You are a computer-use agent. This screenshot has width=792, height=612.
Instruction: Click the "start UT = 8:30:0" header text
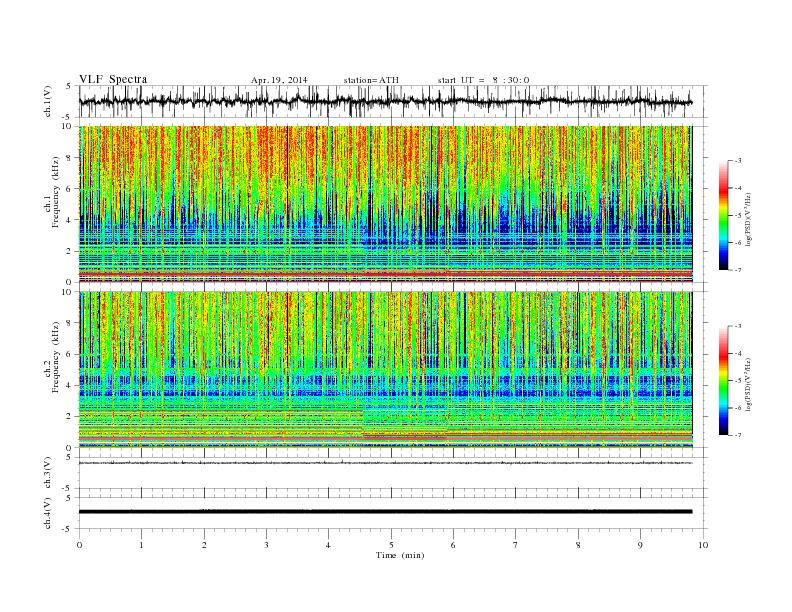483,80
